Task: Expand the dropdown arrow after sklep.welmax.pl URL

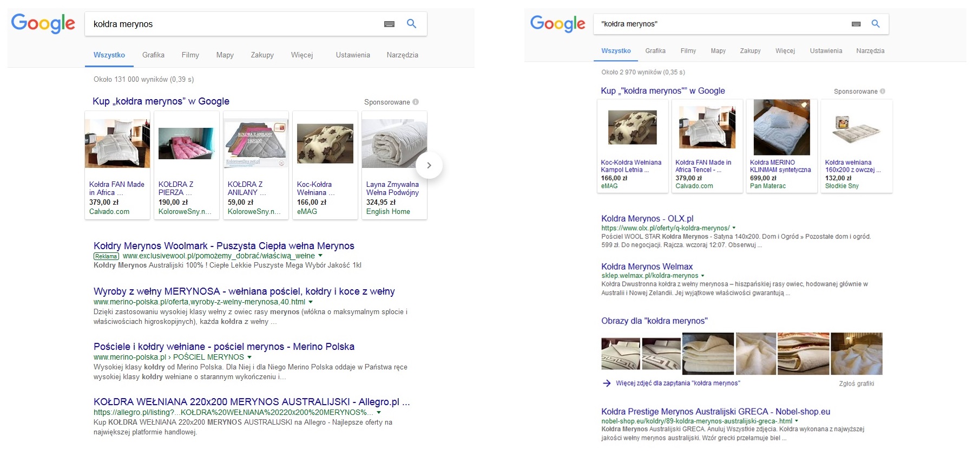Action: coord(702,276)
